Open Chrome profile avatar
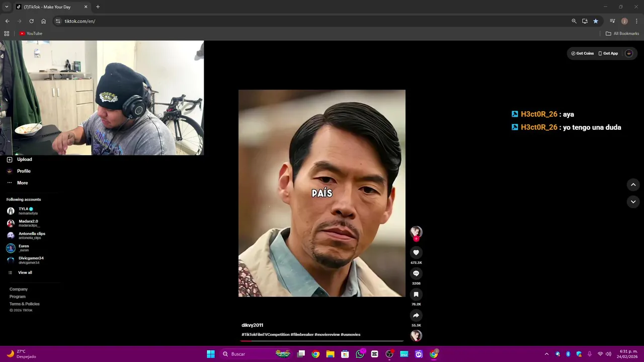Viewport: 644px width, 362px height. [624, 21]
